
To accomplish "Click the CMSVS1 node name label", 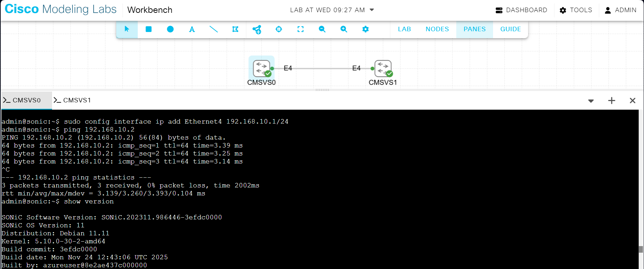I will [x=383, y=82].
